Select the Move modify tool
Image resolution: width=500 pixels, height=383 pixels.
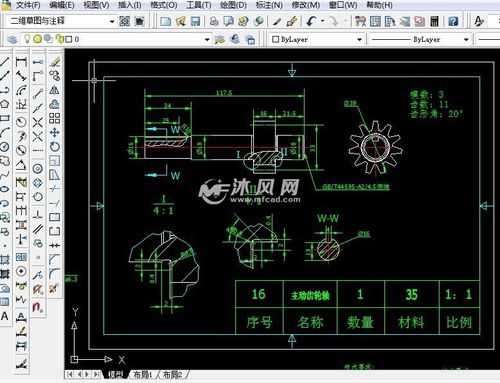point(55,132)
